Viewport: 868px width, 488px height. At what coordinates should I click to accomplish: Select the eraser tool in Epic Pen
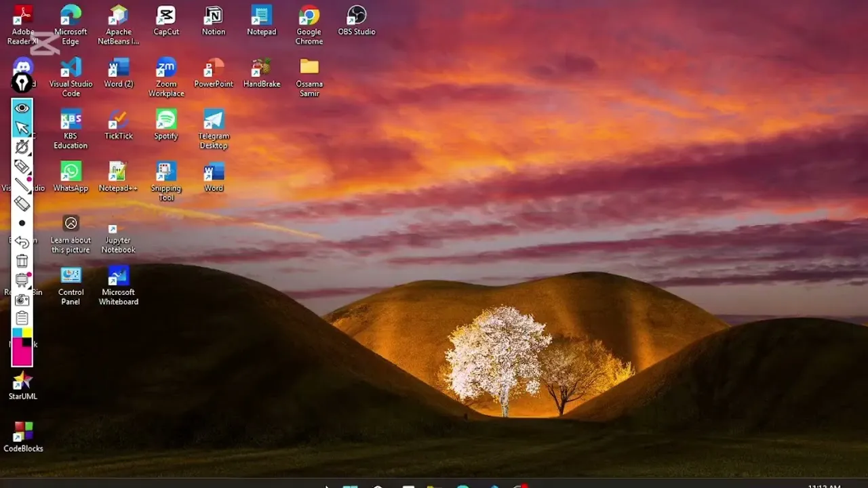pos(22,204)
